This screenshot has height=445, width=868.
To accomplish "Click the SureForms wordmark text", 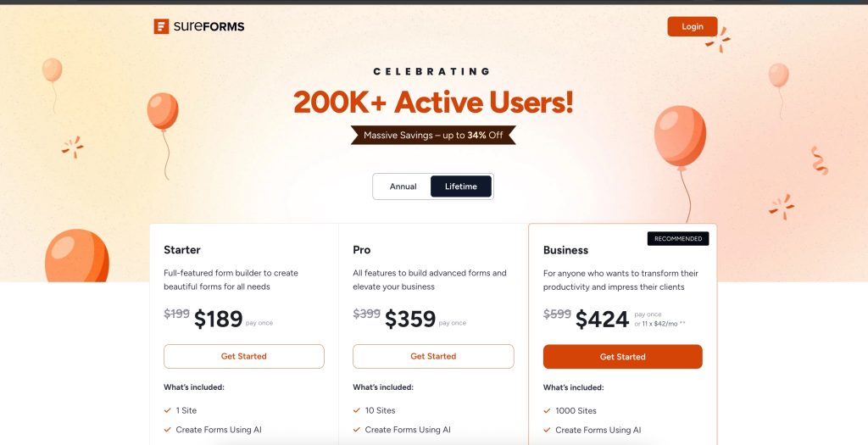I will 209,26.
